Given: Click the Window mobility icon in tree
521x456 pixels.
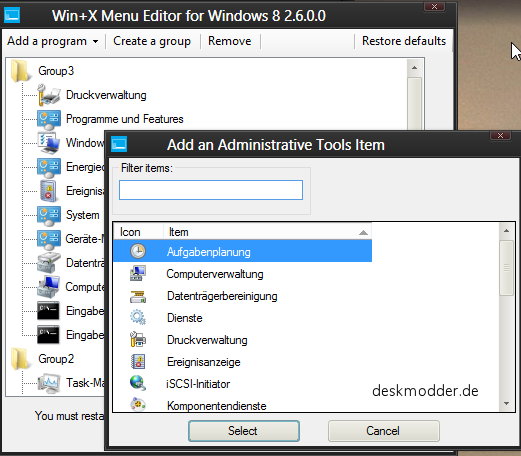Looking at the screenshot, I should 49,143.
